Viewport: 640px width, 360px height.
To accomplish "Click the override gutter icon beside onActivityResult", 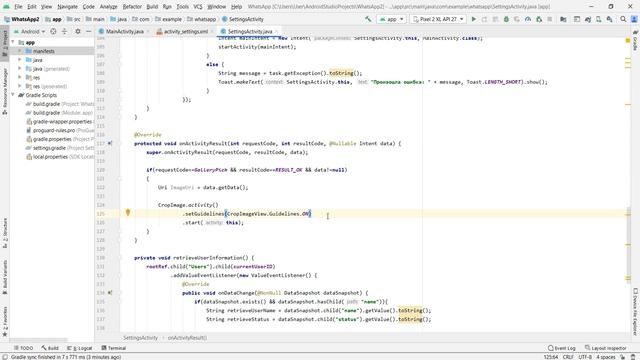I will click(110, 143).
